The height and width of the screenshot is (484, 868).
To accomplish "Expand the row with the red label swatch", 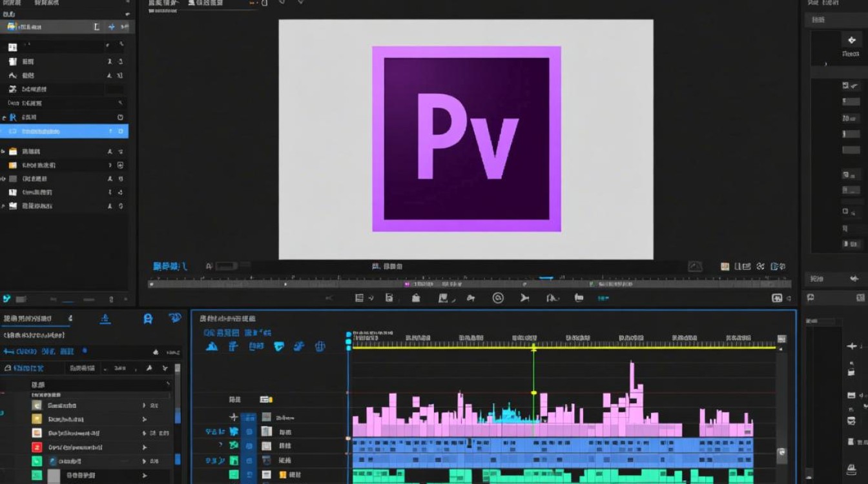I will coord(144,447).
